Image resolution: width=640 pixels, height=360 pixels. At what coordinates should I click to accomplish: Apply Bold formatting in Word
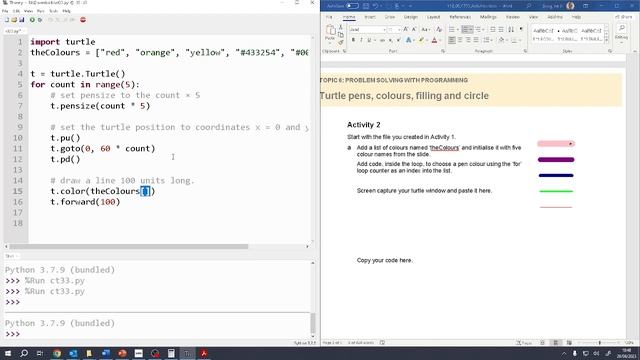pos(353,40)
